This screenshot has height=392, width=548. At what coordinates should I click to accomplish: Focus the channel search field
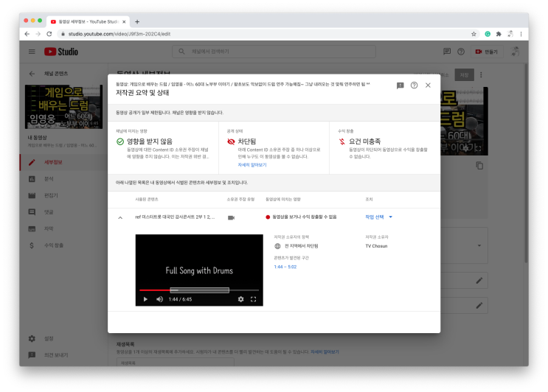tap(274, 52)
